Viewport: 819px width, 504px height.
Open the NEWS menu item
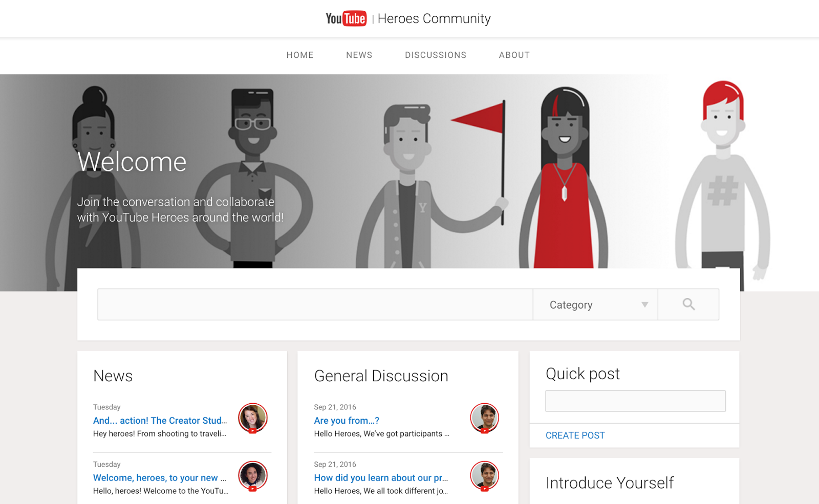point(359,55)
